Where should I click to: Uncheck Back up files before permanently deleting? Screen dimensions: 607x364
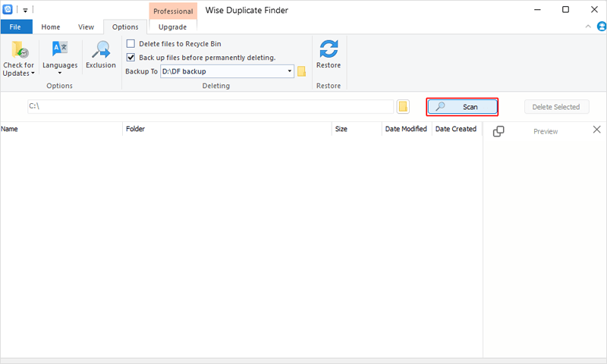(131, 57)
